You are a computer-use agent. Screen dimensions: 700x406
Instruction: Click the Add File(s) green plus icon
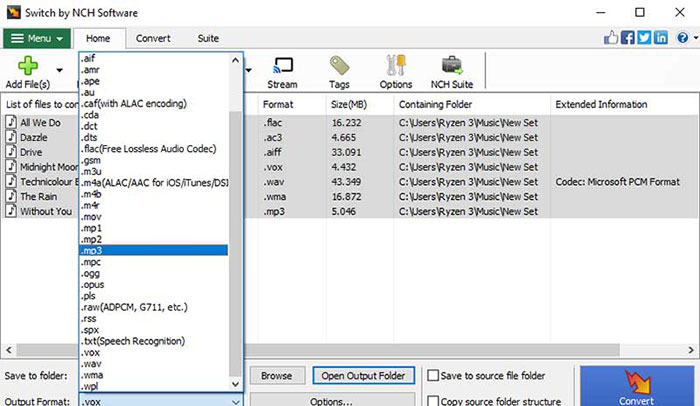click(28, 66)
